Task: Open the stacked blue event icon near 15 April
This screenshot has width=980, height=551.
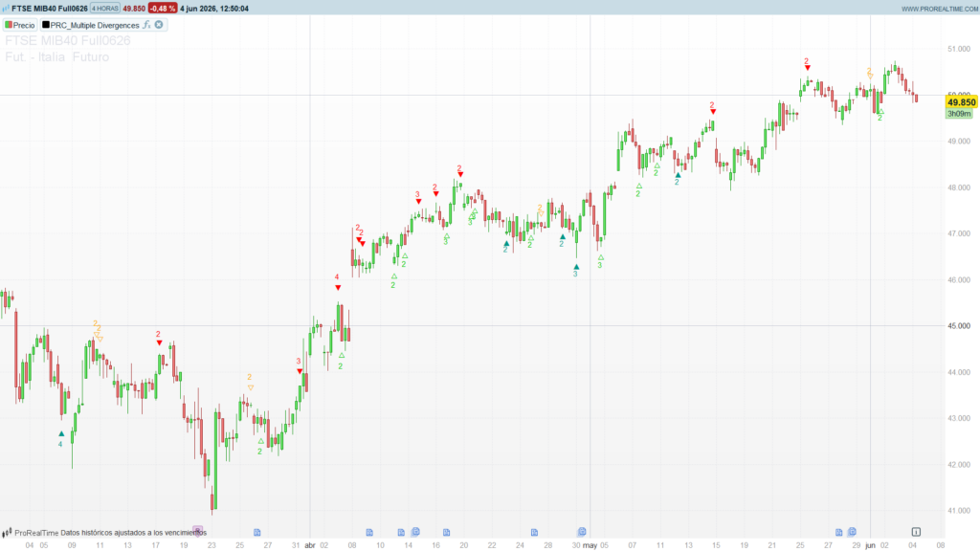Action: point(415,532)
